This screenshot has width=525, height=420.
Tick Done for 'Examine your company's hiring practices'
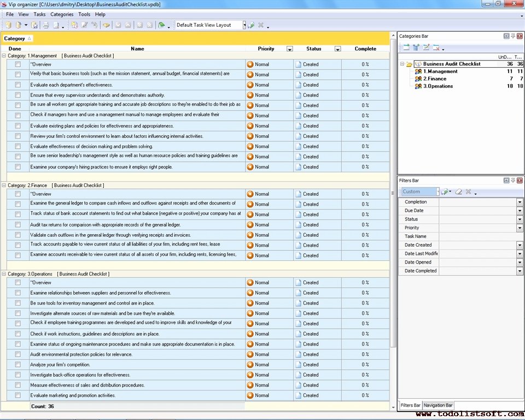click(17, 167)
